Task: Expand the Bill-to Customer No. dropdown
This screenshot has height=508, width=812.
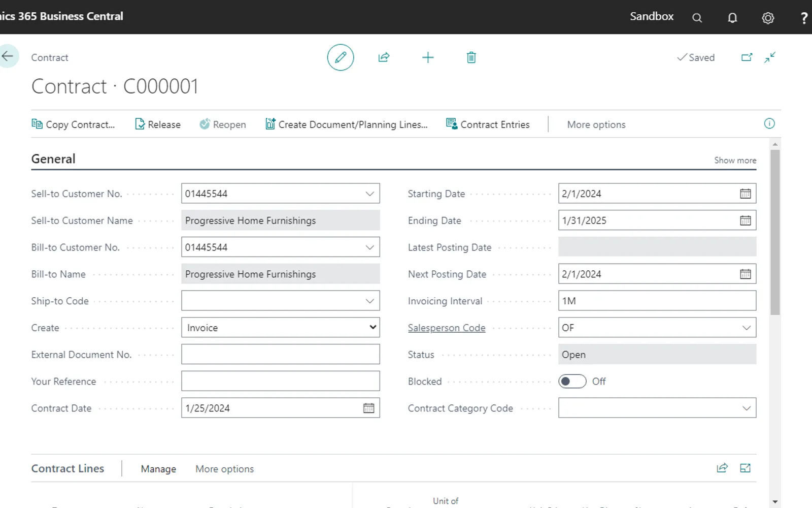Action: [x=369, y=247]
